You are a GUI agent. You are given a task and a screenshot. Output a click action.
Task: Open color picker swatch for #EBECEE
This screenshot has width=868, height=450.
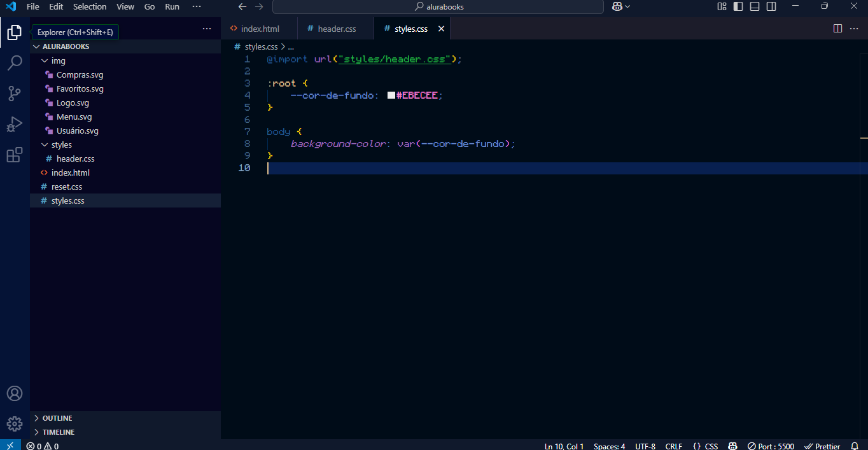[x=391, y=95]
